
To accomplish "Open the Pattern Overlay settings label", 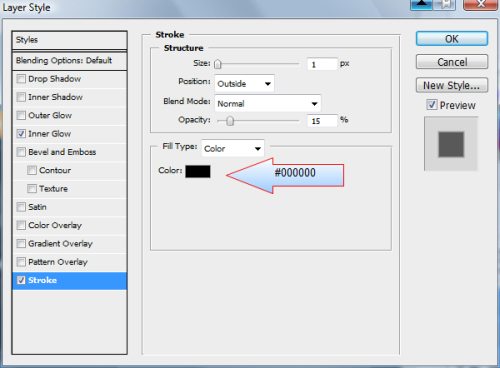I will coord(58,262).
